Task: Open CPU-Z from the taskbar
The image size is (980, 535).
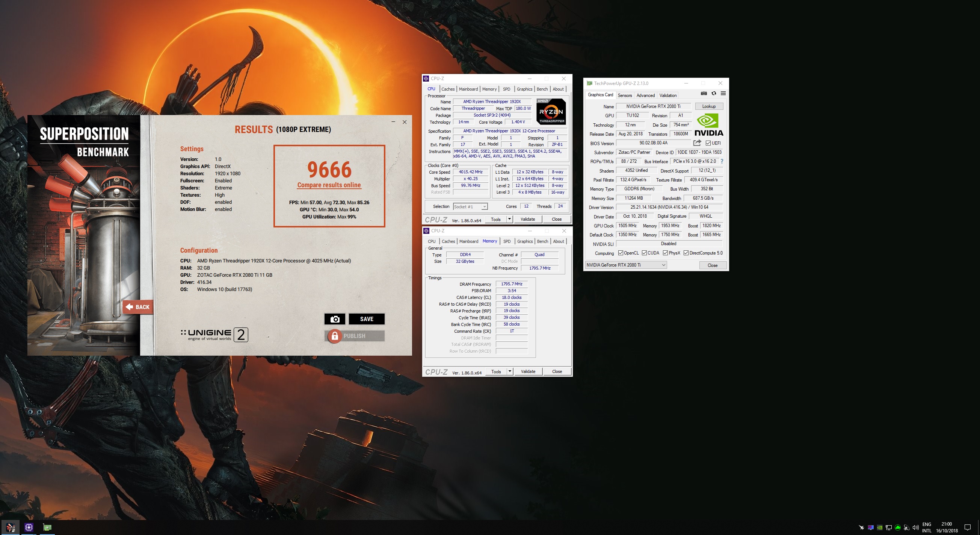Action: (x=29, y=527)
